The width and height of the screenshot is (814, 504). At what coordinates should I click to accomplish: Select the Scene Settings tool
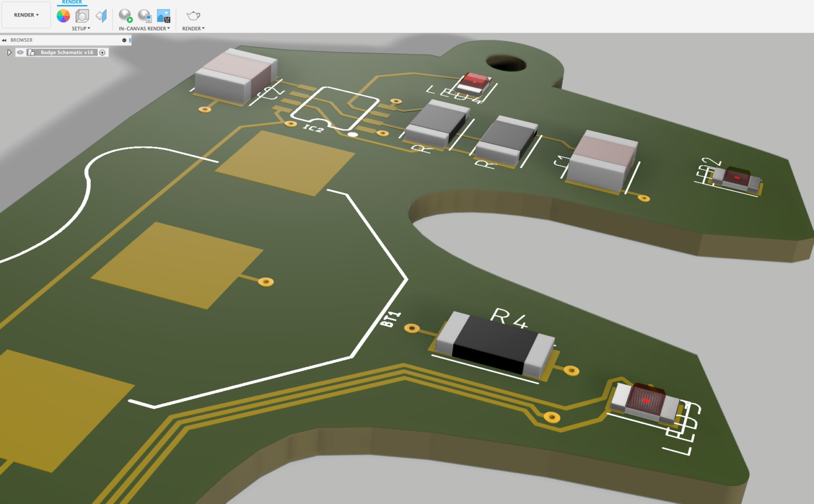pos(81,15)
